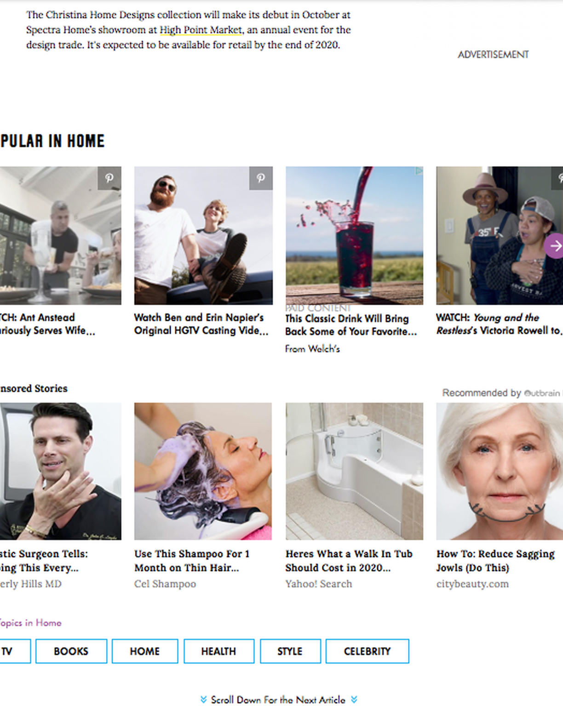
Task: Select the STYLE topic button
Action: [x=290, y=651]
